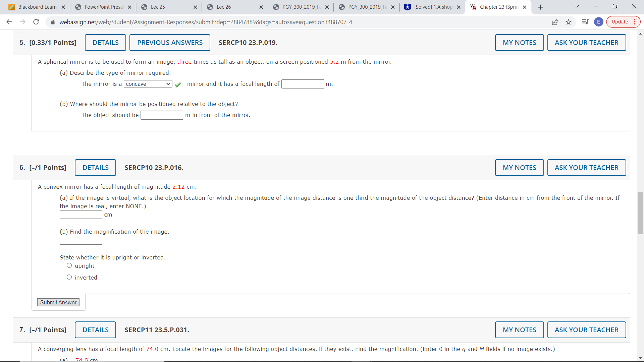Open the media control playlist icon

click(x=585, y=22)
